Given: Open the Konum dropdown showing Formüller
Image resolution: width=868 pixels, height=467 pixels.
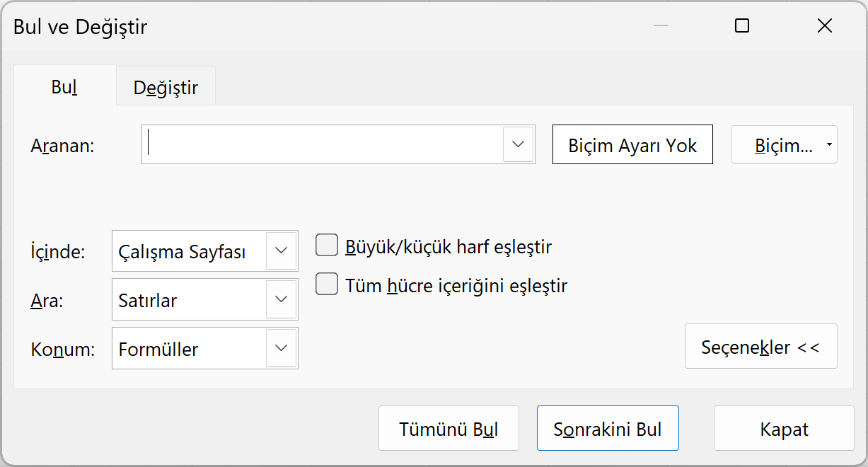Looking at the screenshot, I should 281,348.
